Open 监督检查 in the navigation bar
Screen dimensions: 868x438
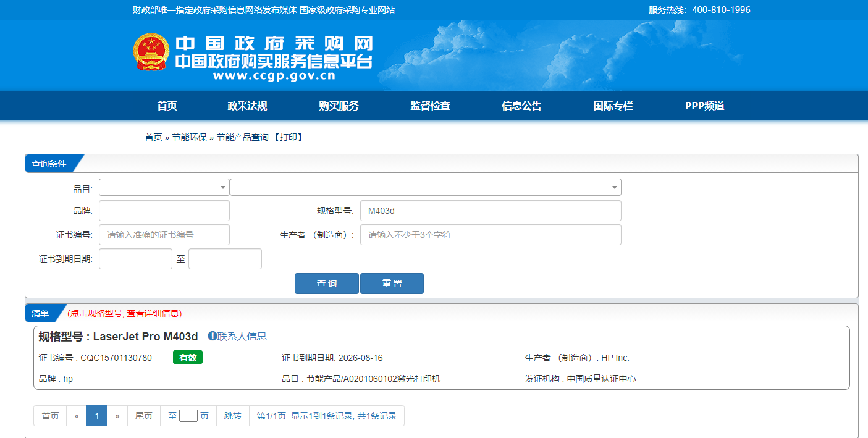[430, 106]
